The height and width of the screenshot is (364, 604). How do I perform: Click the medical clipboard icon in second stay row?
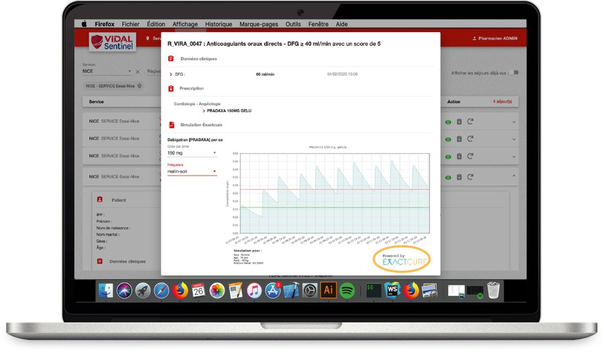tap(459, 139)
